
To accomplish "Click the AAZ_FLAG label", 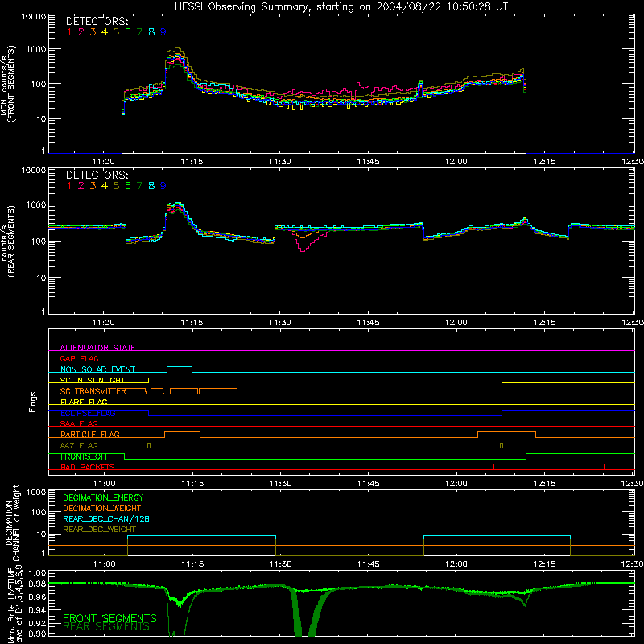I will (x=79, y=445).
